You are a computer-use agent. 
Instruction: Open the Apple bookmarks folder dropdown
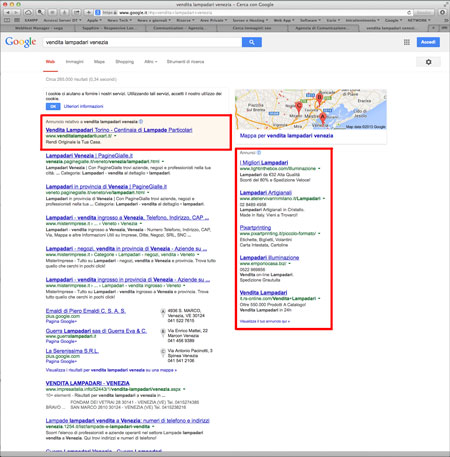point(95,20)
